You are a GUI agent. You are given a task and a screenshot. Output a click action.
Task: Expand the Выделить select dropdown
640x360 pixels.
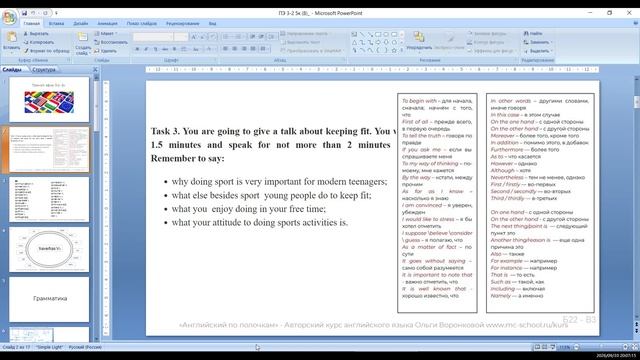[x=551, y=51]
